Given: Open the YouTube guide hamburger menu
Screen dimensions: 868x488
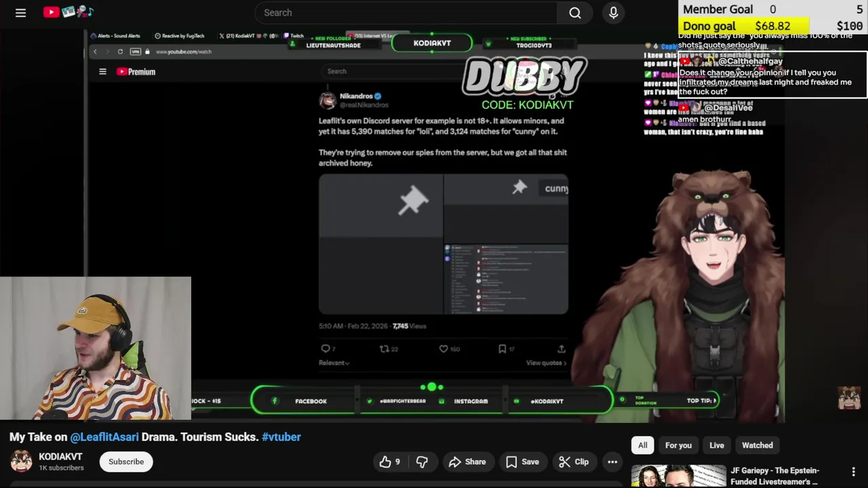Looking at the screenshot, I should (x=20, y=13).
